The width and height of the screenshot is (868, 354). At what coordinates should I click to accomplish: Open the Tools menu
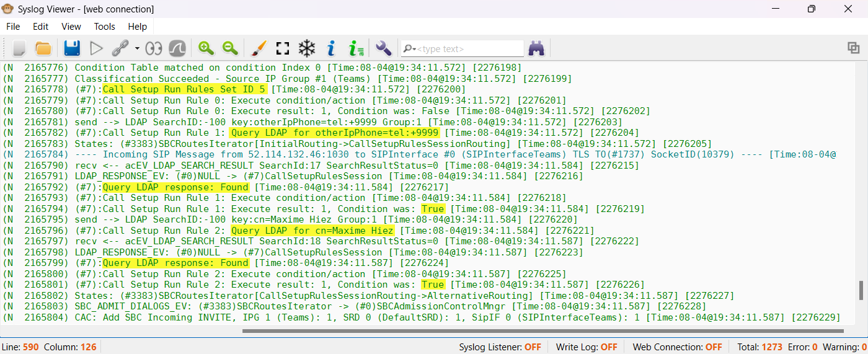tap(104, 27)
